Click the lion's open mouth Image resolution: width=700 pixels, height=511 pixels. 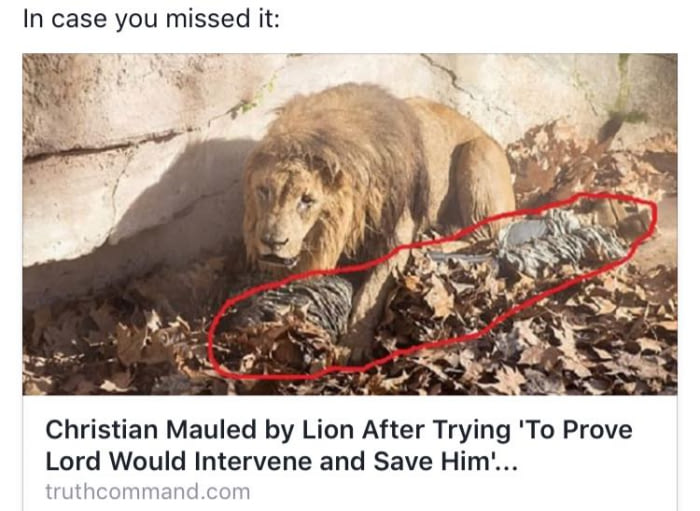pyautogui.click(x=276, y=260)
